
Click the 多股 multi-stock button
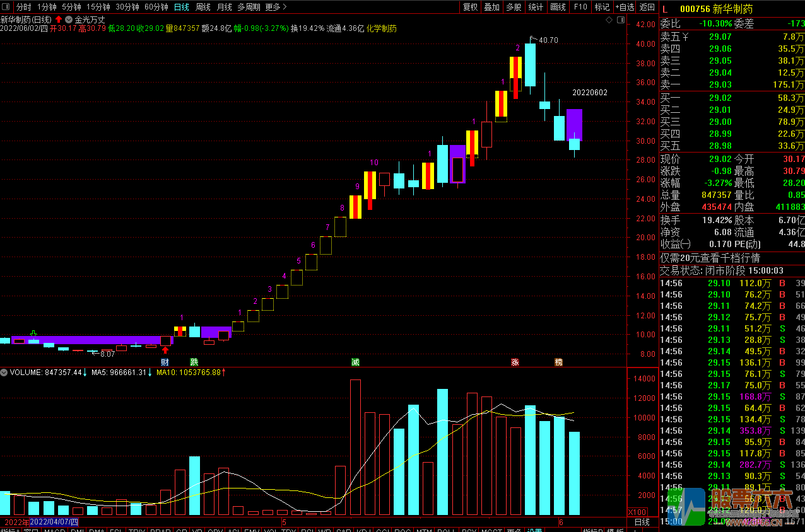point(514,7)
